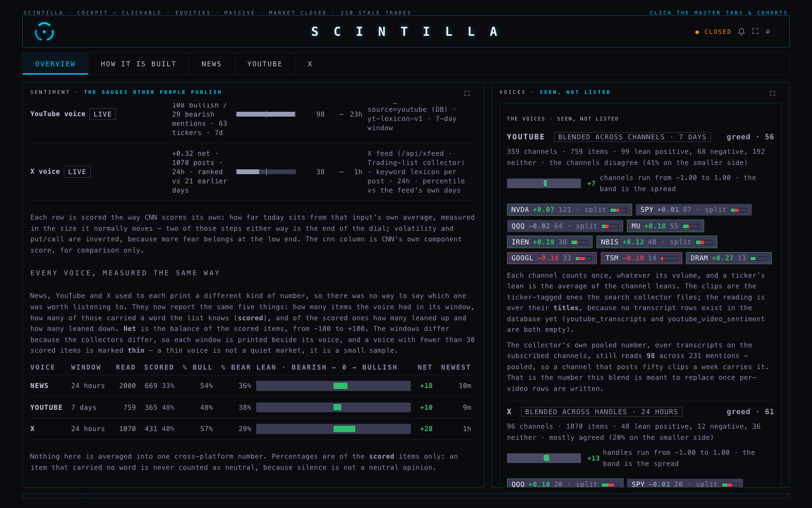Screen dimensions: 812x508
Task: Click the +28 net value in X row
Action: pos(426,429)
